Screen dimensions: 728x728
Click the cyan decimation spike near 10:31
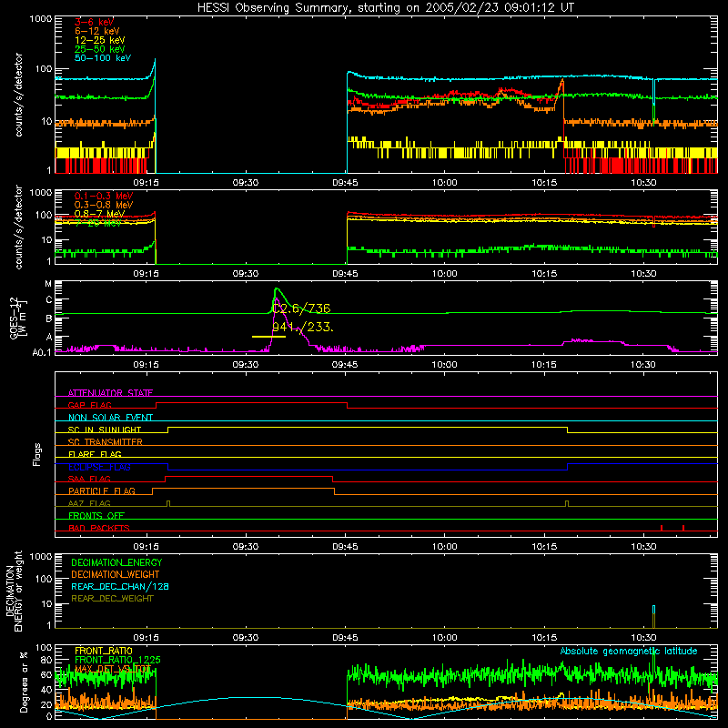[x=653, y=610]
